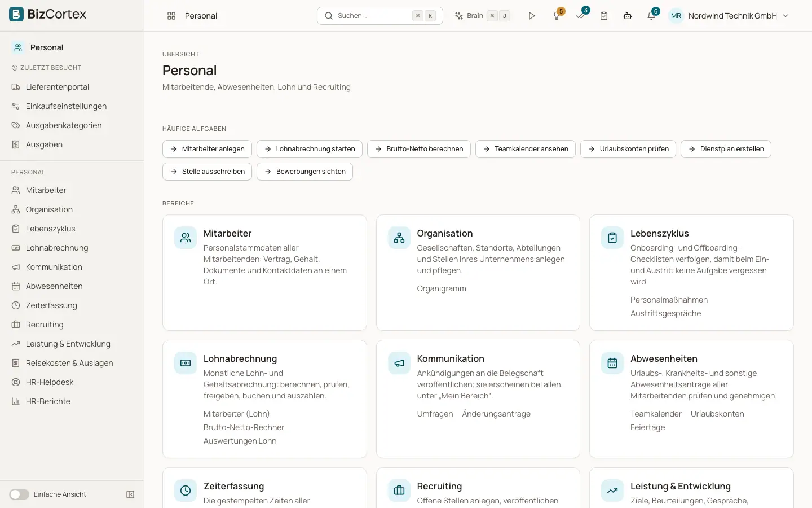Open notifications bell icon

coord(651,16)
